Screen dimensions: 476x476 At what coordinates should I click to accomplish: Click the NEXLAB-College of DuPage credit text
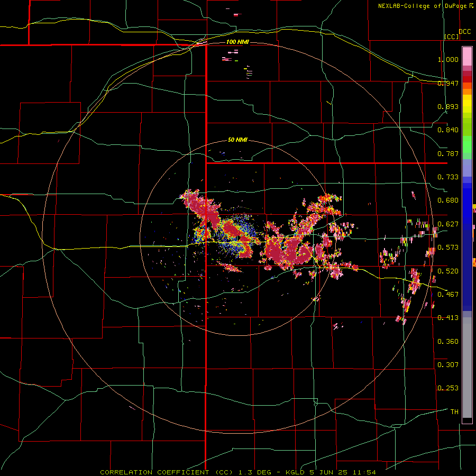(422, 6)
